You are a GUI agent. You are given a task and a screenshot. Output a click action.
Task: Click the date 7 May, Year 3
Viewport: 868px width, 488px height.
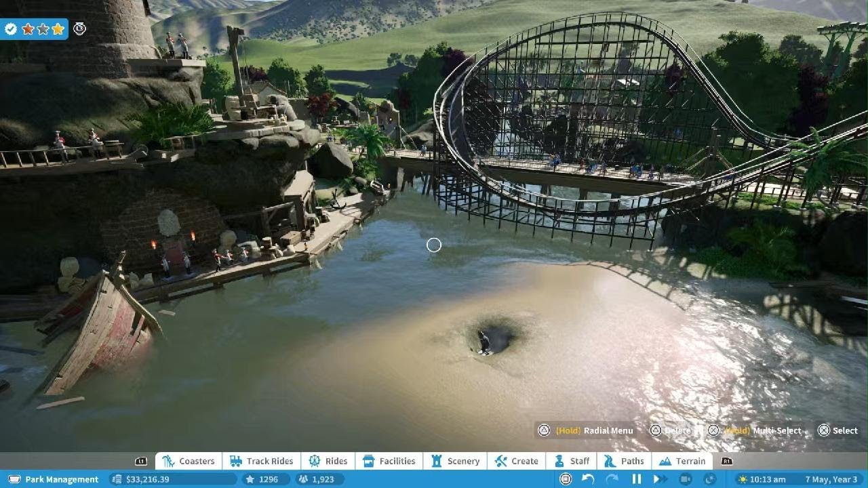click(831, 479)
